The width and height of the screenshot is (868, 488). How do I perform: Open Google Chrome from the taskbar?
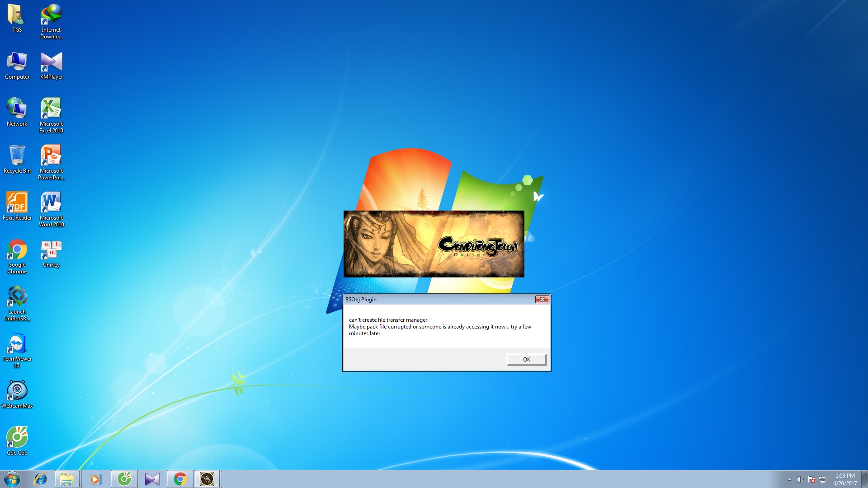180,479
